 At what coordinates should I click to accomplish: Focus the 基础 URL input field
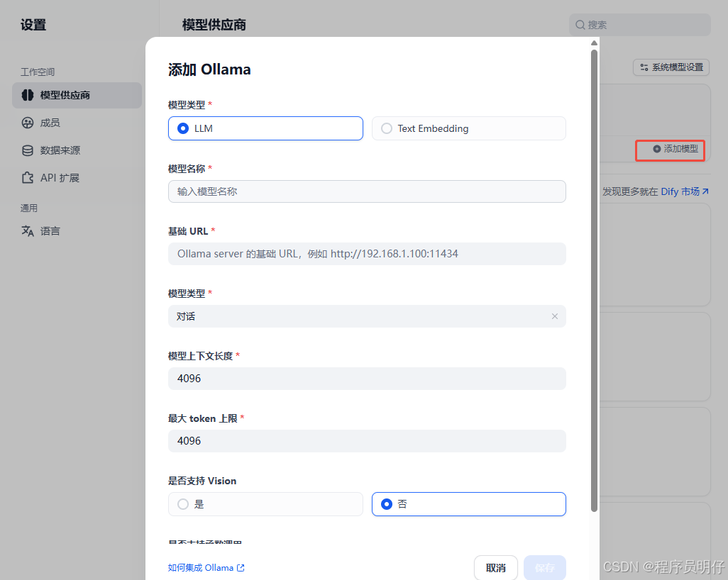pos(367,254)
